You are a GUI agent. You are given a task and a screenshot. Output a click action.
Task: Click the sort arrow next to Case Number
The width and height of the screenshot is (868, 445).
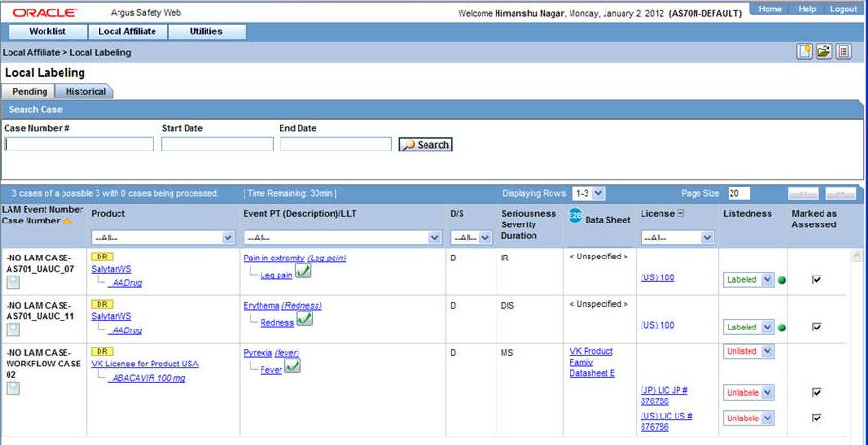(x=67, y=221)
